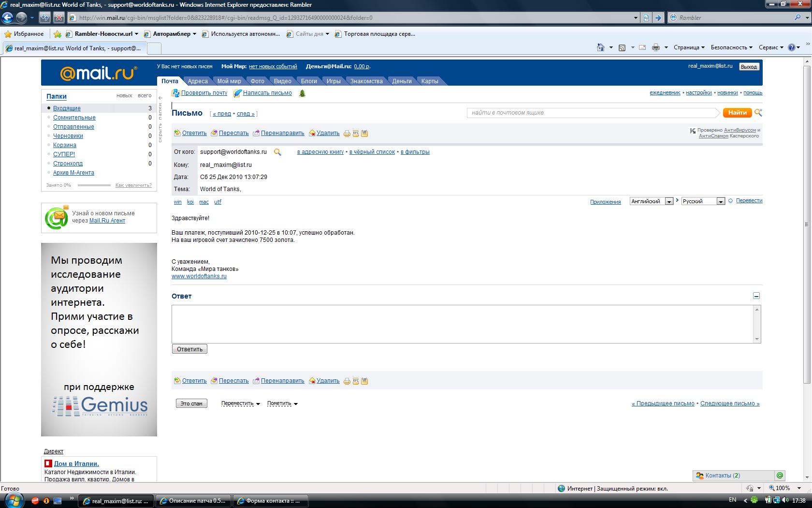The height and width of the screenshot is (508, 812).
Task: Click the в чёрный список link
Action: click(372, 152)
